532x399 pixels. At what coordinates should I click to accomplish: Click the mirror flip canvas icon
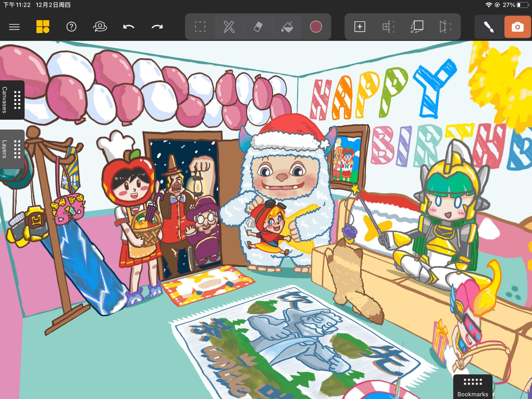[x=445, y=27]
